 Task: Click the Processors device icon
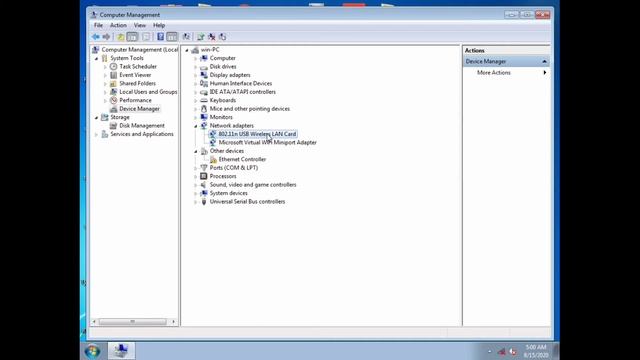click(x=204, y=176)
